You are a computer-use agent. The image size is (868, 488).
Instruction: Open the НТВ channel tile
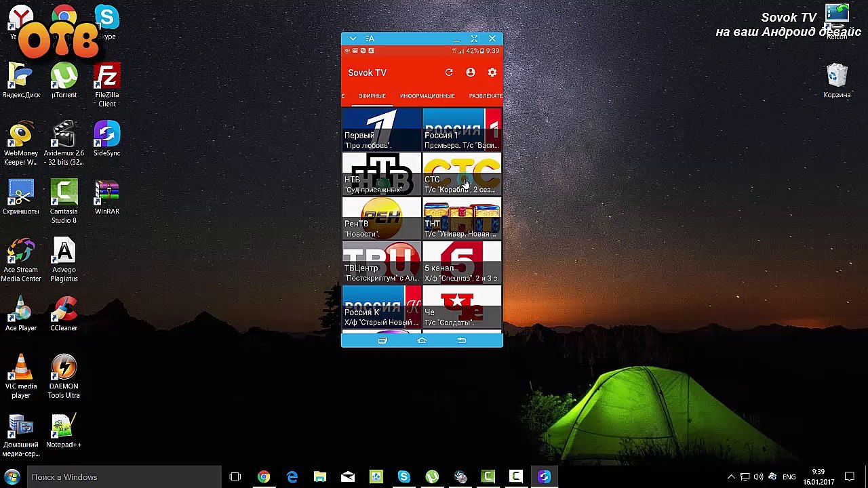[381, 174]
